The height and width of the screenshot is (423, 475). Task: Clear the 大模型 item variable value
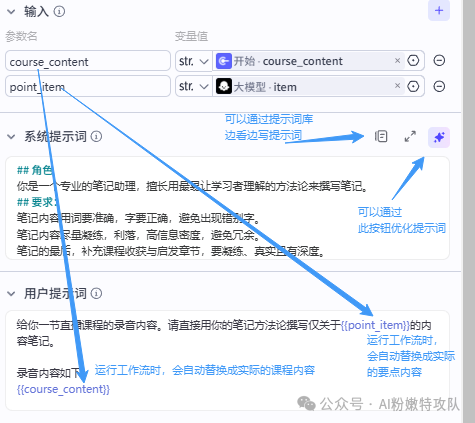pyautogui.click(x=397, y=86)
